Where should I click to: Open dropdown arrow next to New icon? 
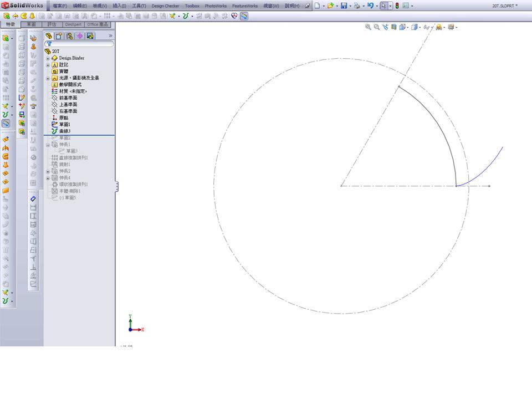pyautogui.click(x=323, y=6)
